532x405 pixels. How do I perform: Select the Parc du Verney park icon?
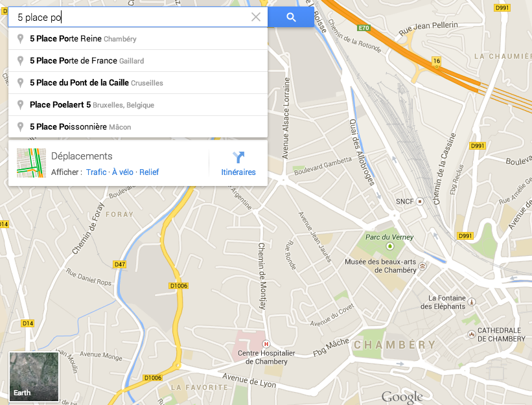pos(390,246)
